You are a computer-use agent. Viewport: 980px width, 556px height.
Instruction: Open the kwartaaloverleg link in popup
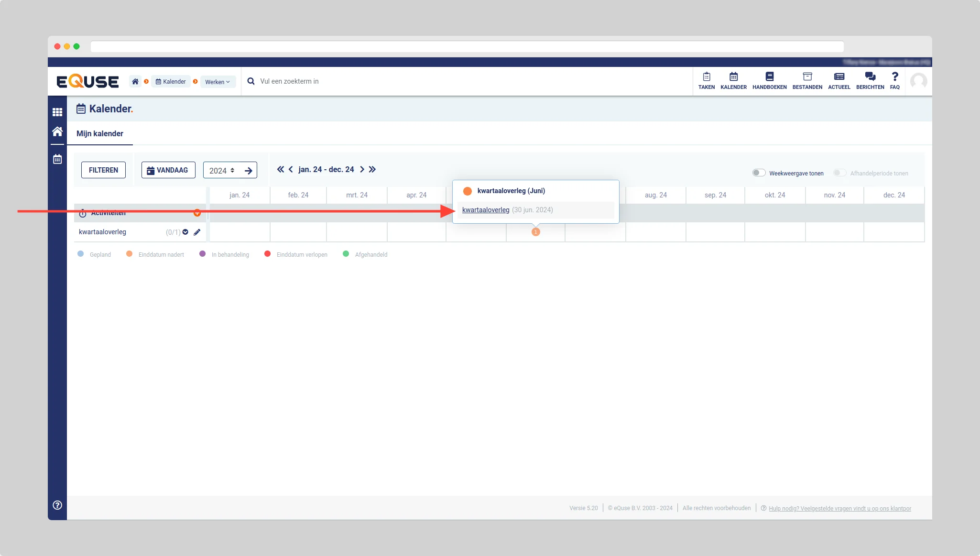(485, 210)
